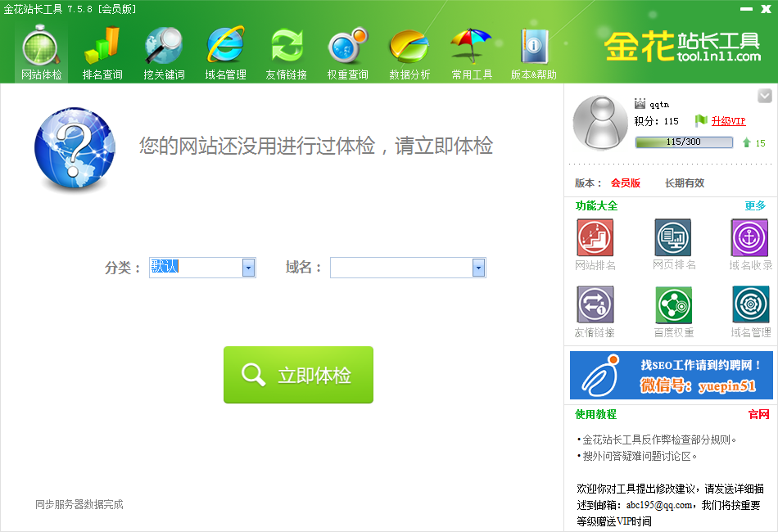Open the 常用工具 umbrella icon
Screen dimensions: 778x532
[x=472, y=53]
